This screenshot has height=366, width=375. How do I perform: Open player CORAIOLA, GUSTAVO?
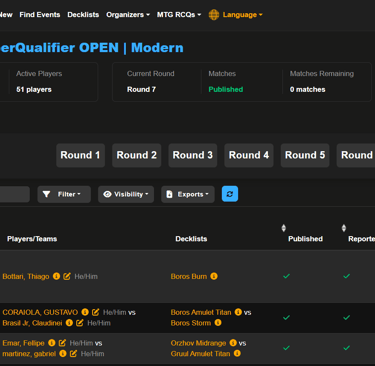pyautogui.click(x=40, y=312)
